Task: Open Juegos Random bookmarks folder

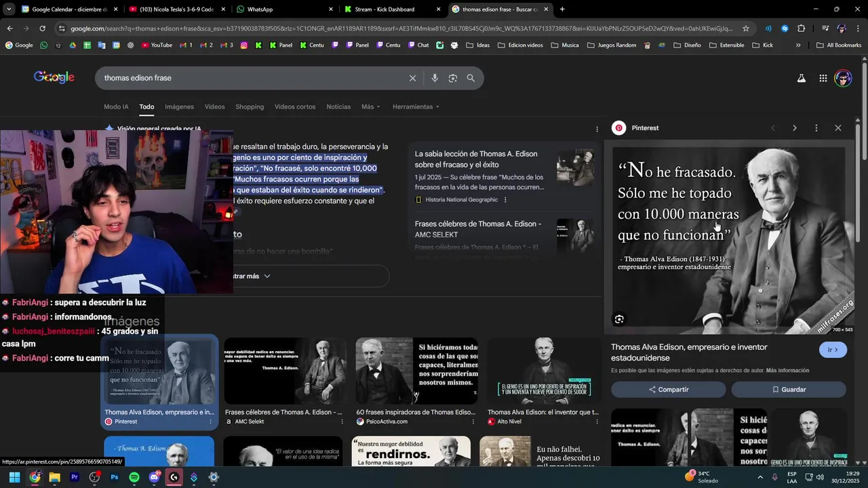Action: [611, 45]
